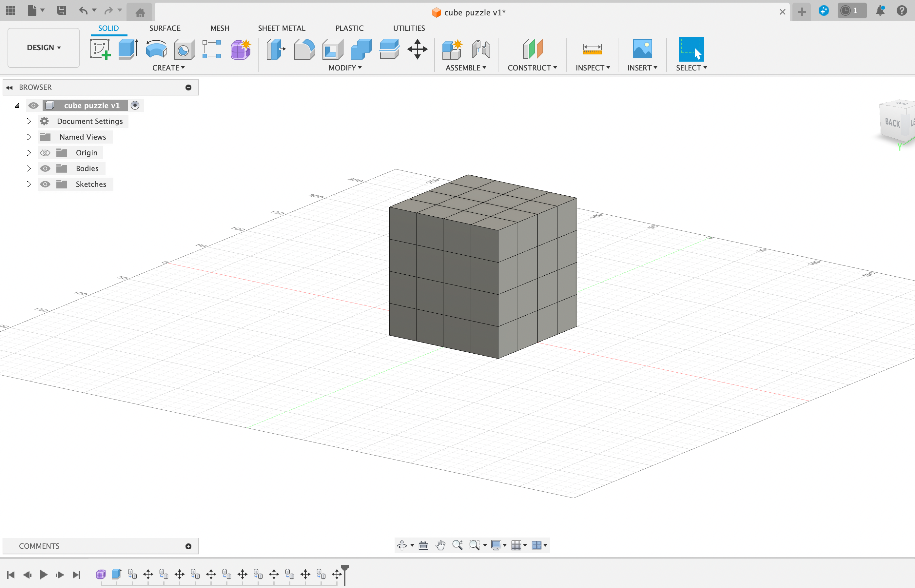Select the Move tool in toolbar
The height and width of the screenshot is (588, 915).
tap(418, 50)
